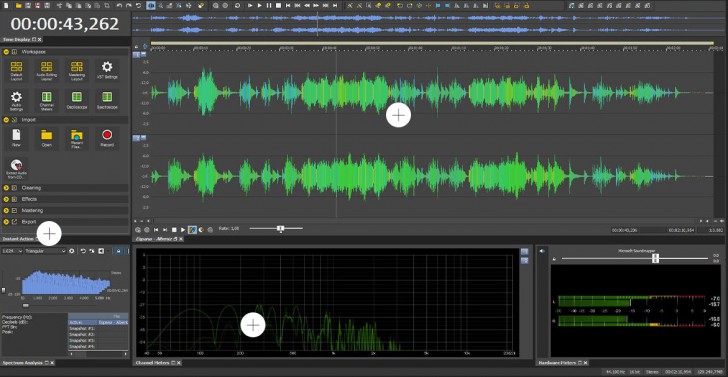Screen dimensions: 728x377
Task: Choose the Mastering Layout icon
Action: click(x=77, y=72)
